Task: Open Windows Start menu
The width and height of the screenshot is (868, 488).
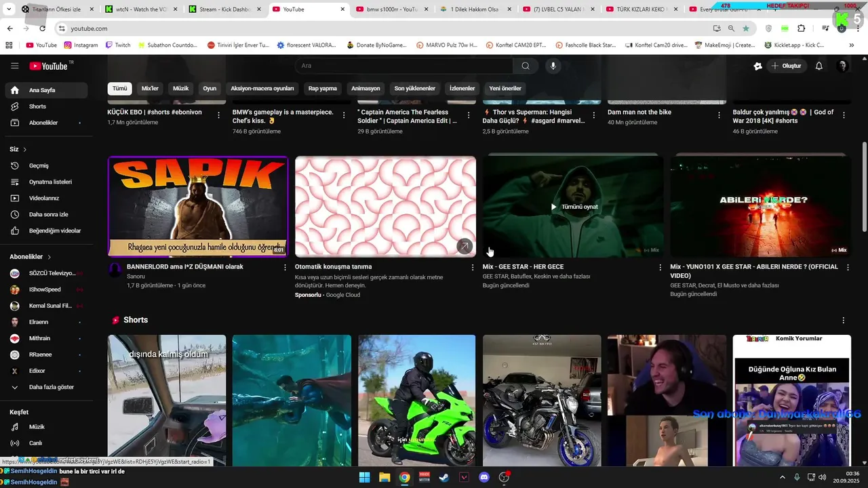Action: (x=364, y=477)
